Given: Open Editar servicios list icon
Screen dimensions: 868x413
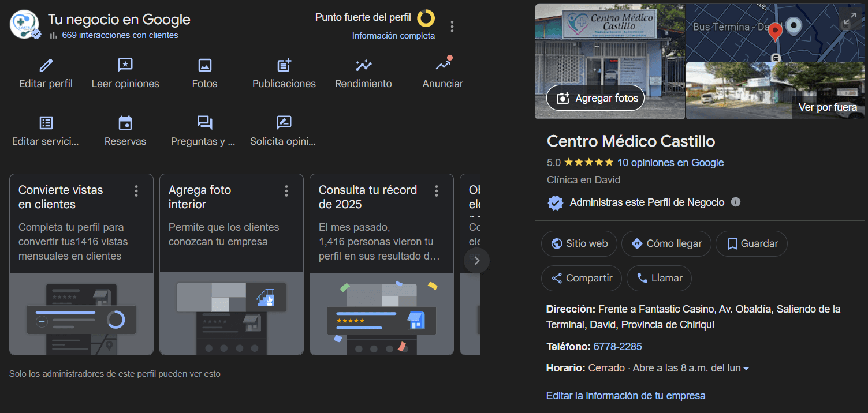Looking at the screenshot, I should tap(46, 123).
